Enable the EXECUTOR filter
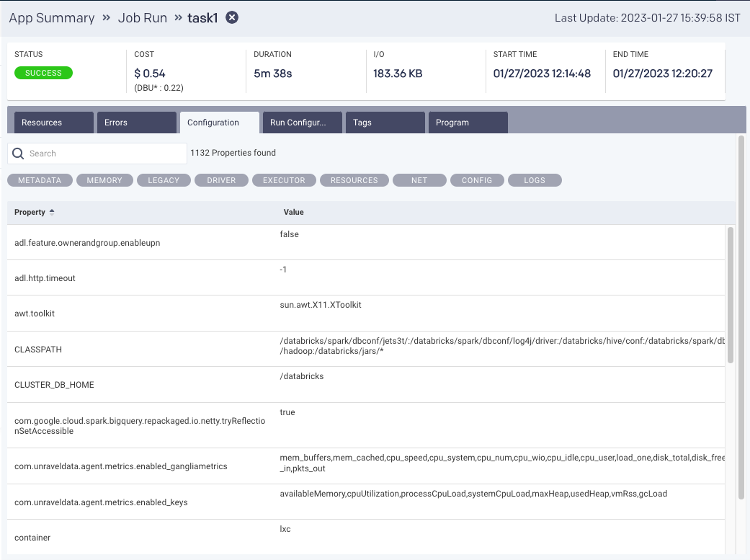This screenshot has height=560, width=750. 285,180
